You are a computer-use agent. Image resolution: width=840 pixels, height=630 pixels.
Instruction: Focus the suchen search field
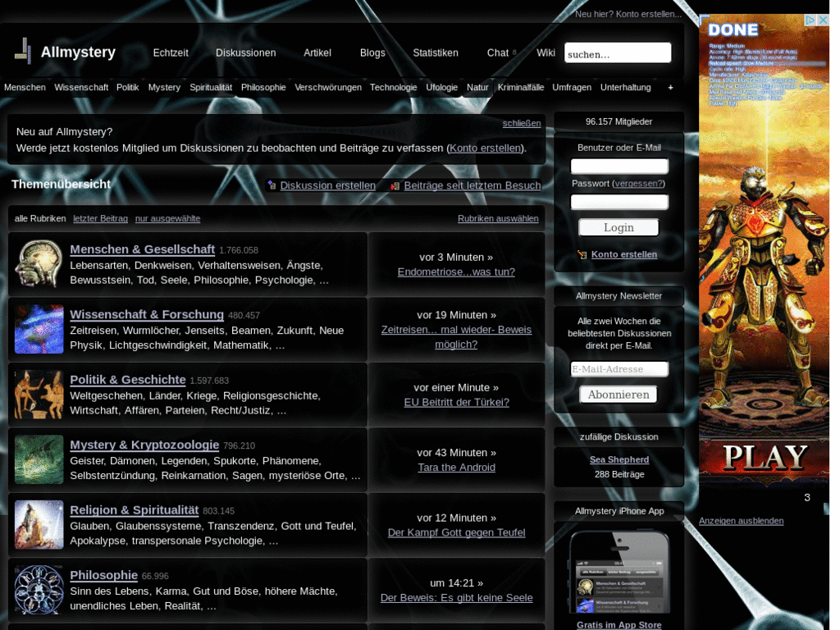(x=617, y=53)
